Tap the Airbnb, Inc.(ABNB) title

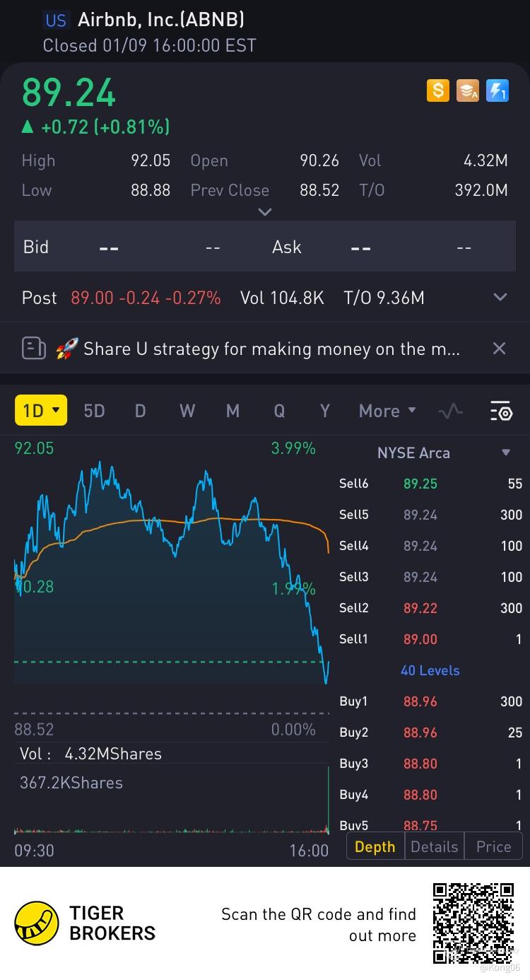tap(161, 21)
